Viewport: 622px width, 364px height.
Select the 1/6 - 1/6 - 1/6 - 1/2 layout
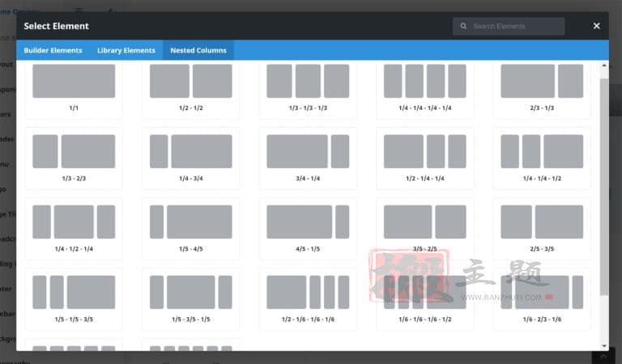click(x=425, y=299)
